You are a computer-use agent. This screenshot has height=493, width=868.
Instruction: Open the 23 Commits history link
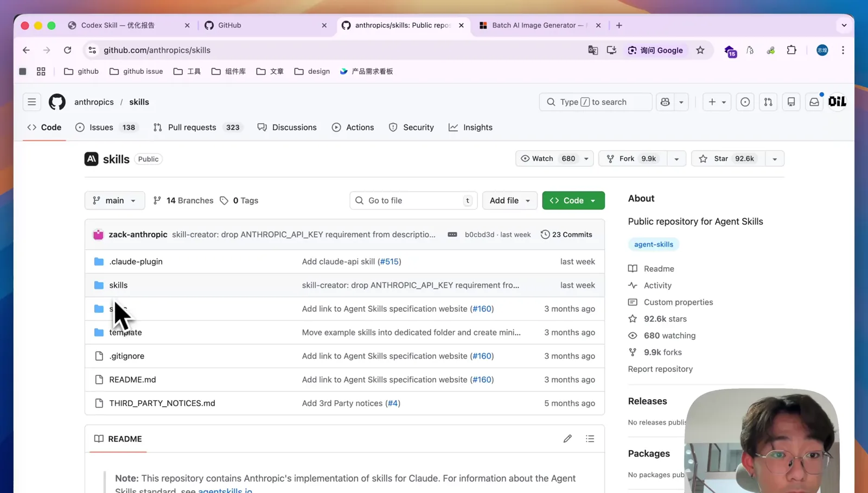click(566, 235)
